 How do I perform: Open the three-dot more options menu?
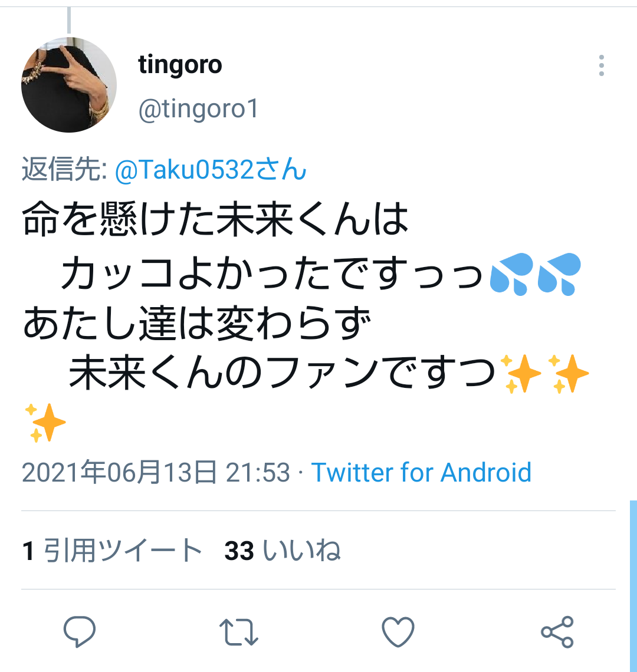602,65
